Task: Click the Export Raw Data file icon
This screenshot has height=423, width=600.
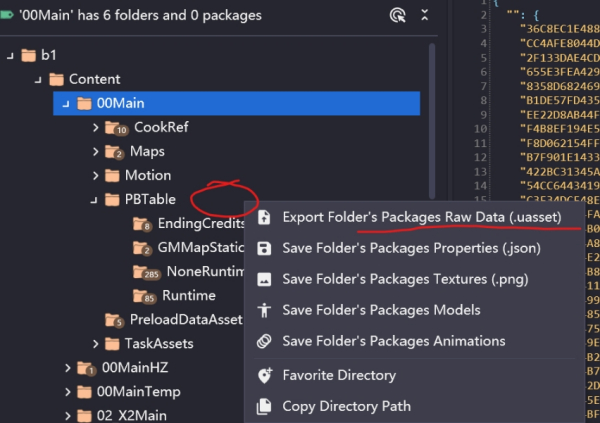Action: click(264, 217)
